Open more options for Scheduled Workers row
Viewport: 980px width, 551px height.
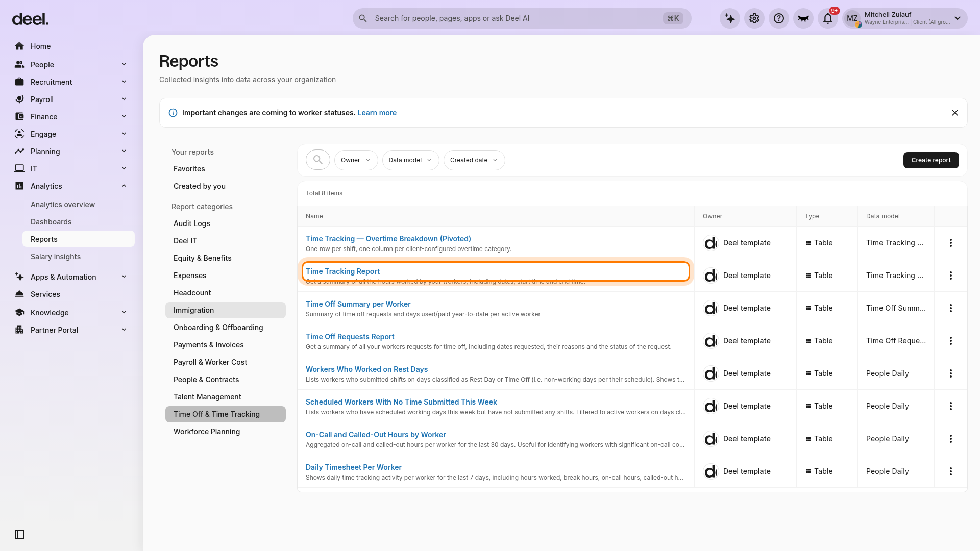click(951, 406)
